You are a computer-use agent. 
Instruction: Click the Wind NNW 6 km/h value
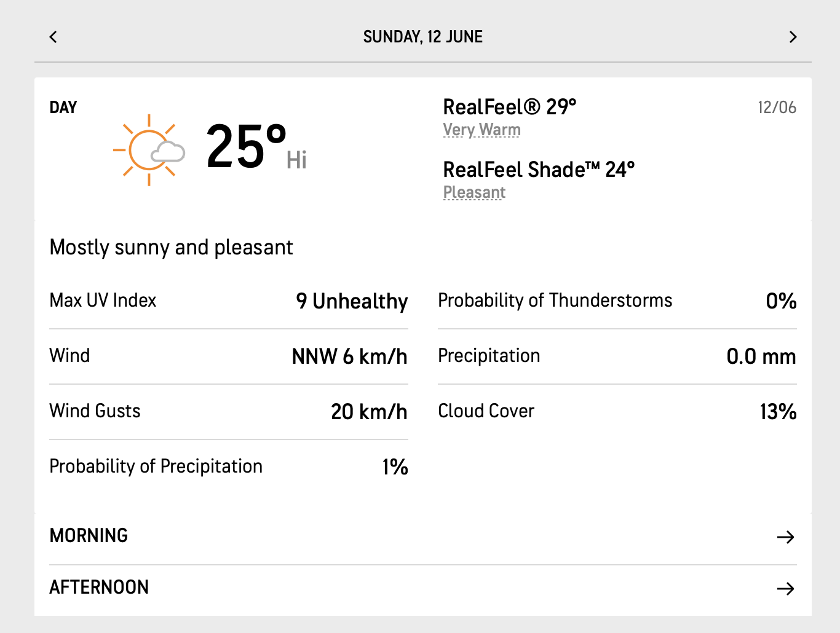point(349,356)
